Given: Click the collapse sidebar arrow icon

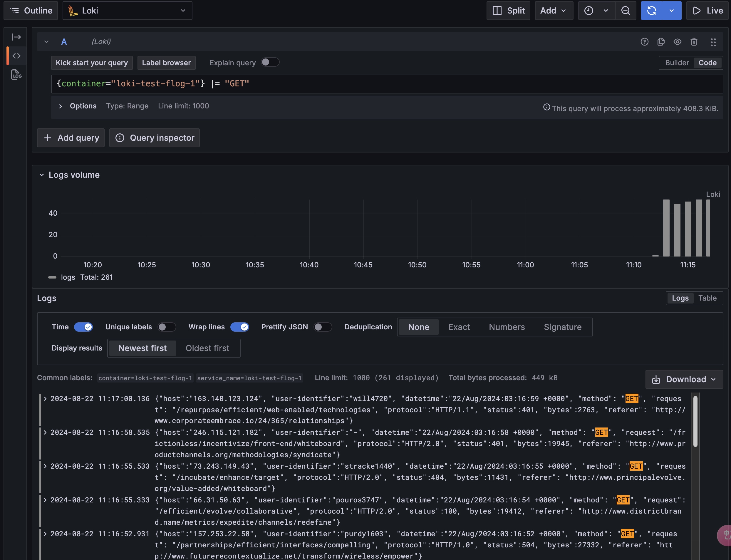Looking at the screenshot, I should [16, 37].
